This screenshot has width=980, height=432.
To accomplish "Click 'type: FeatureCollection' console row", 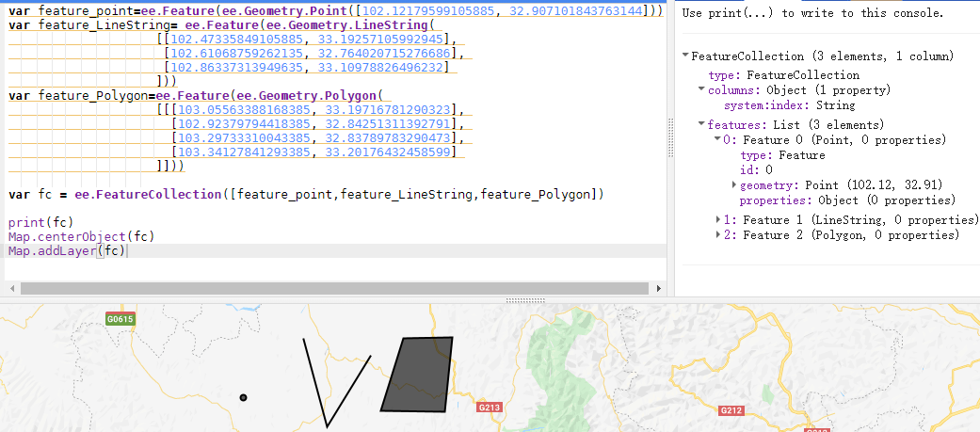I will (784, 75).
